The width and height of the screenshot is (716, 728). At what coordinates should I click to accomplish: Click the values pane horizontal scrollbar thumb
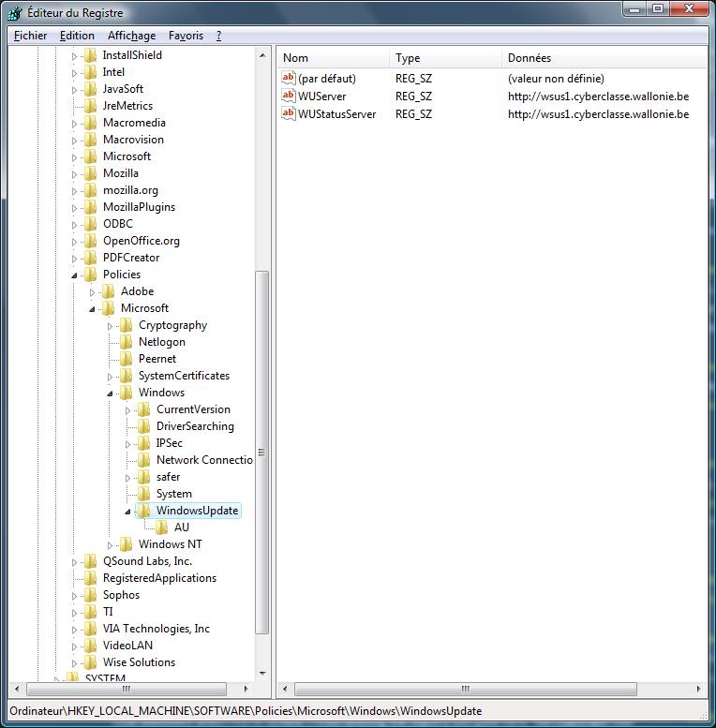(465, 689)
